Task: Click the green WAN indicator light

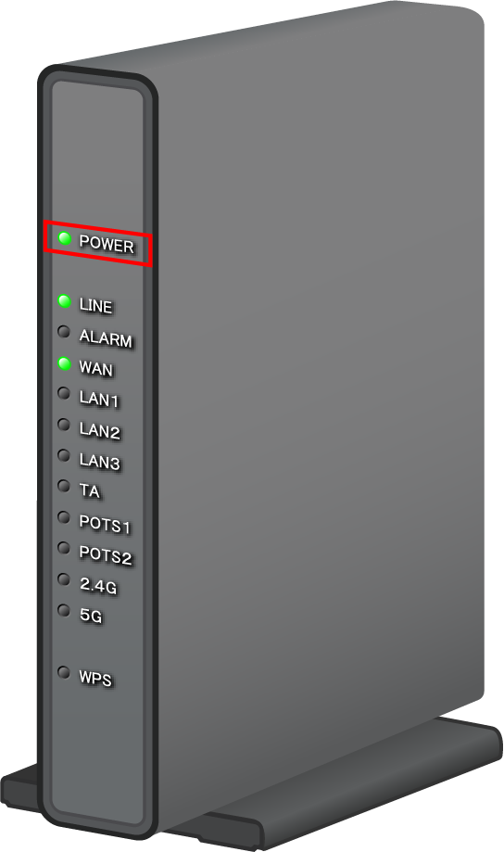Action: [65, 363]
